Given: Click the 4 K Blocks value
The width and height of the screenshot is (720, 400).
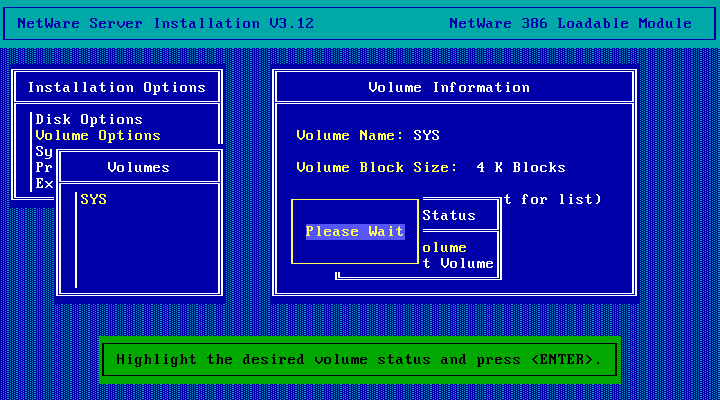Looking at the screenshot, I should pyautogui.click(x=521, y=168).
